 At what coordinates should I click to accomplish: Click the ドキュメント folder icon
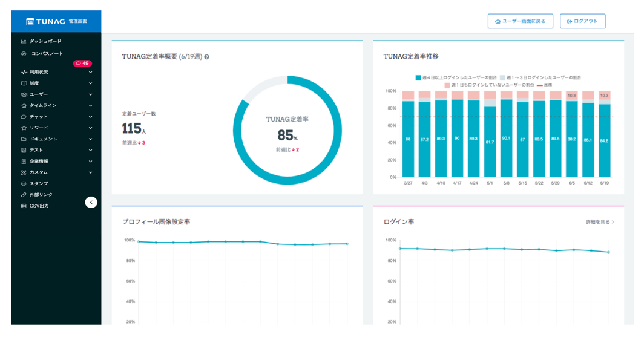24,139
